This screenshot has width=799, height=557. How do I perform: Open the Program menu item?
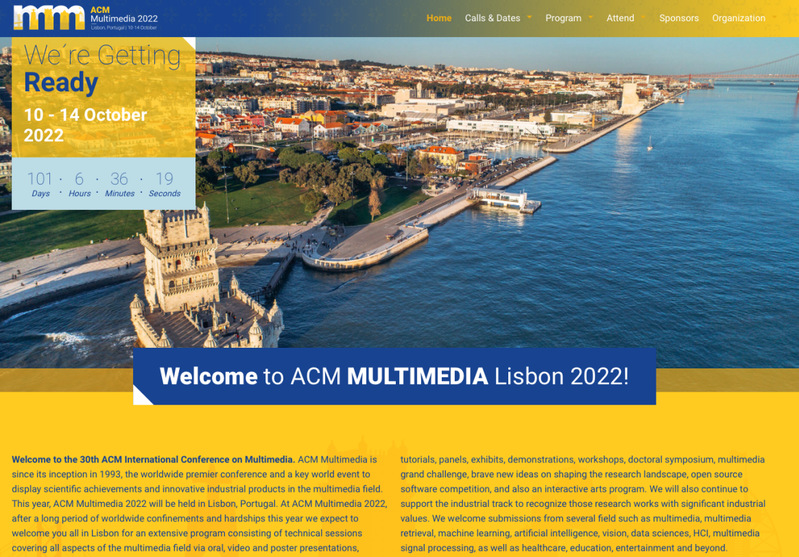click(x=563, y=18)
